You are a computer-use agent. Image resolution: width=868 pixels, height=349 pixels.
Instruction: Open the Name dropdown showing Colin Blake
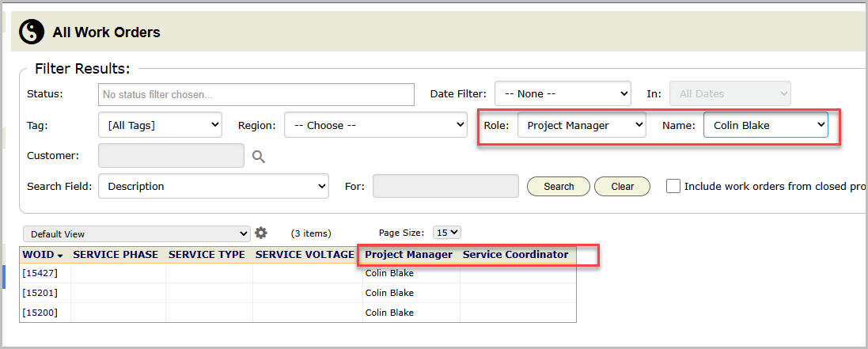click(766, 125)
